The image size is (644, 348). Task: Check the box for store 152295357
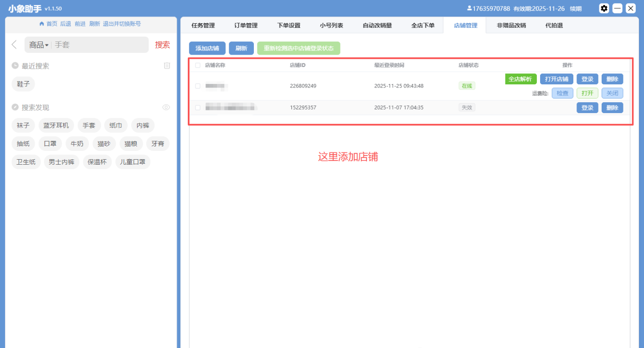tap(198, 108)
